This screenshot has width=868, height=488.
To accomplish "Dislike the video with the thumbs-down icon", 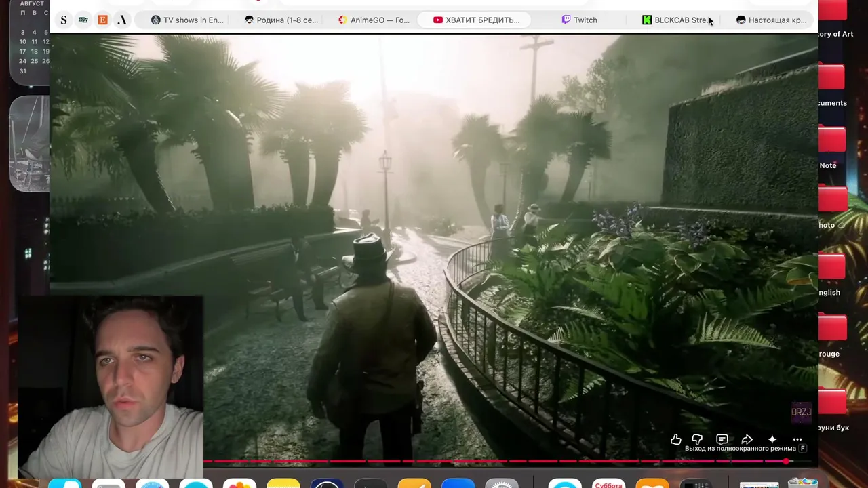I will click(x=697, y=439).
